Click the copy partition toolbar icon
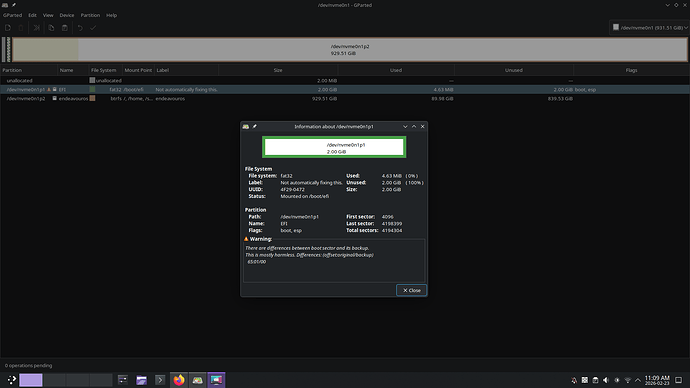690x388 pixels. [x=51, y=28]
